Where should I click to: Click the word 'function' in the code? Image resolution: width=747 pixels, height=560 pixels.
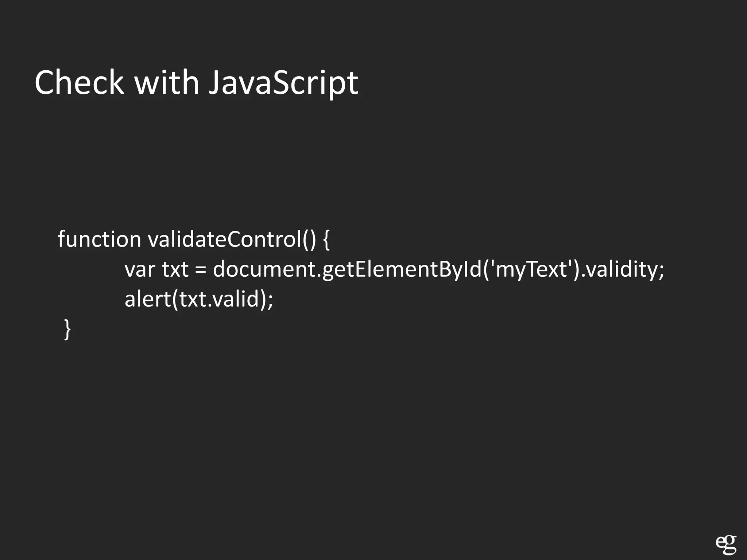99,239
